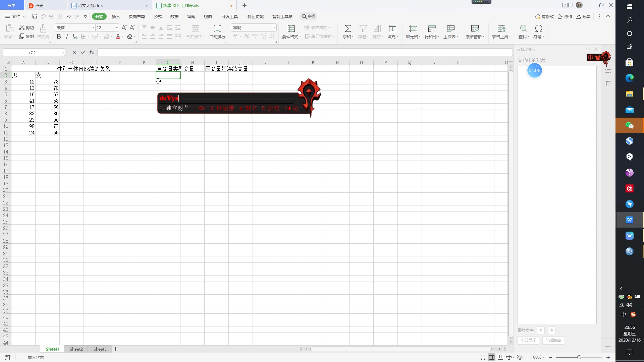Click the Show All (全部显示) button

[528, 340]
